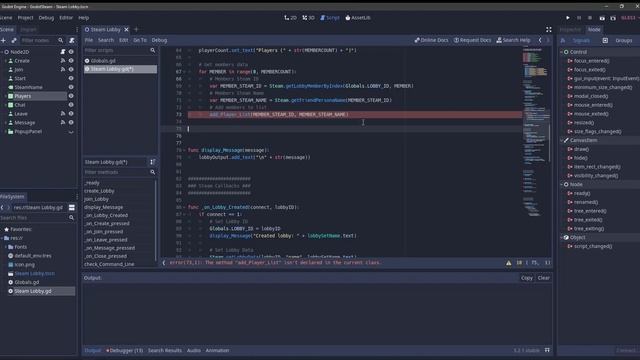640x360 pixels.
Task: Go back in FileSystem history
Action: tap(2, 207)
